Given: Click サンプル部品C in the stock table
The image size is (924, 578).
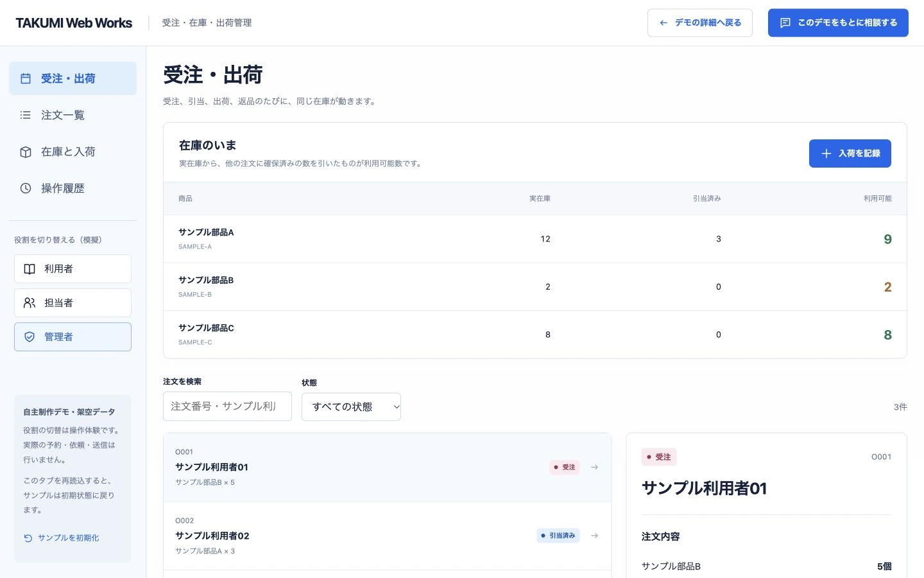Looking at the screenshot, I should 206,328.
